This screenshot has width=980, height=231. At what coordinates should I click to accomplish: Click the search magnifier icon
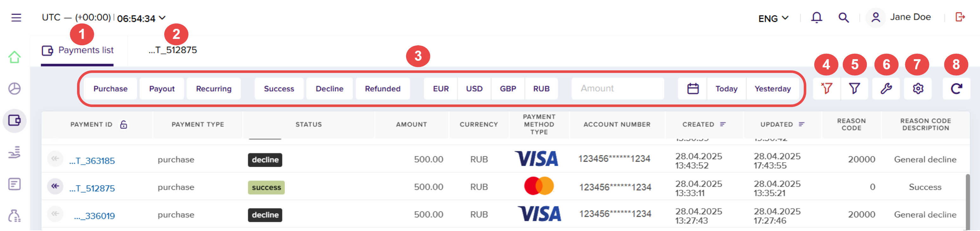[843, 17]
